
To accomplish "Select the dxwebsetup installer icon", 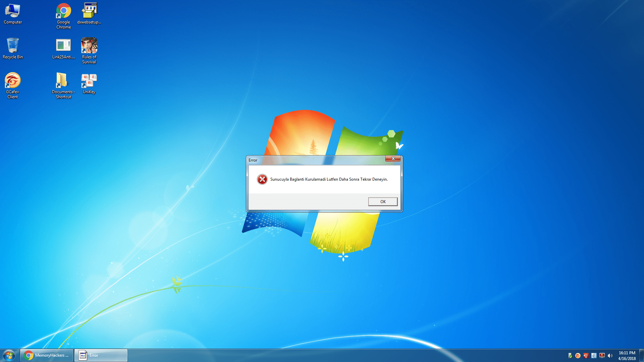I will tap(89, 14).
